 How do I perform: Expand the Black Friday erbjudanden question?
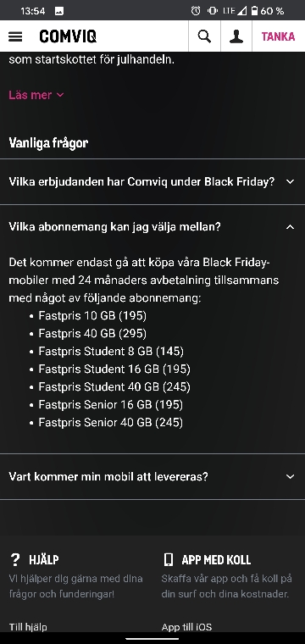click(x=152, y=181)
